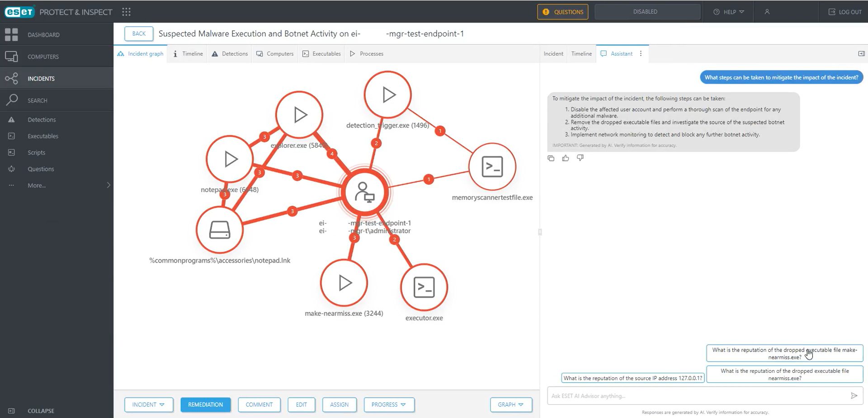868x418 pixels.
Task: Click the EDIT button
Action: pos(302,404)
